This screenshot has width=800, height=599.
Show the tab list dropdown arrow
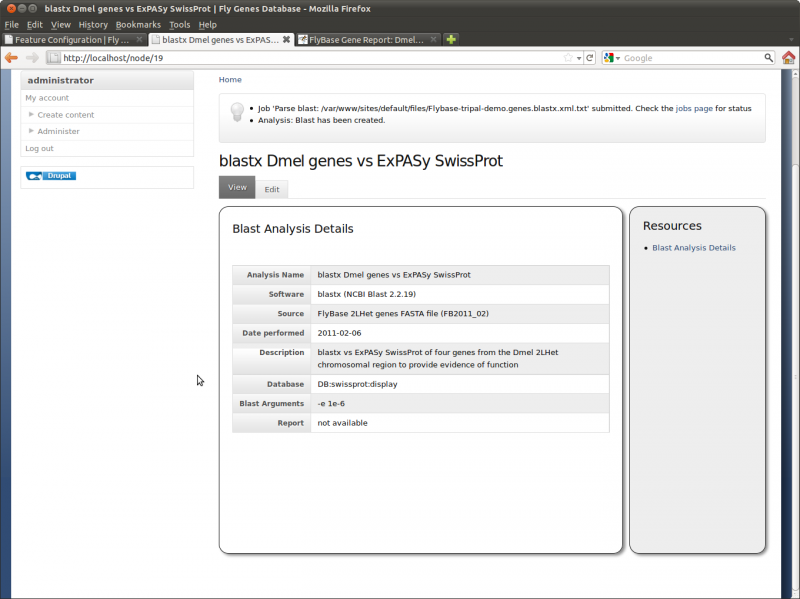(x=791, y=39)
